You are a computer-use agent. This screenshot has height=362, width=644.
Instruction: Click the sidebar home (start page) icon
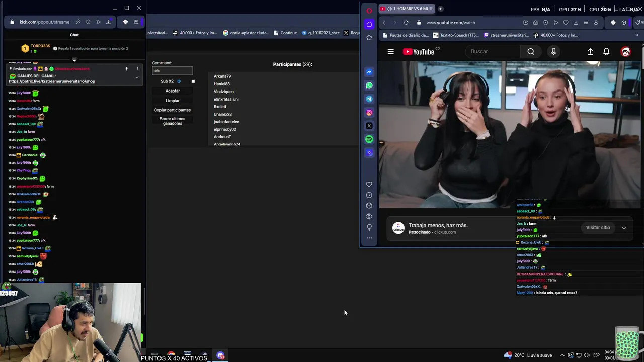click(x=369, y=24)
